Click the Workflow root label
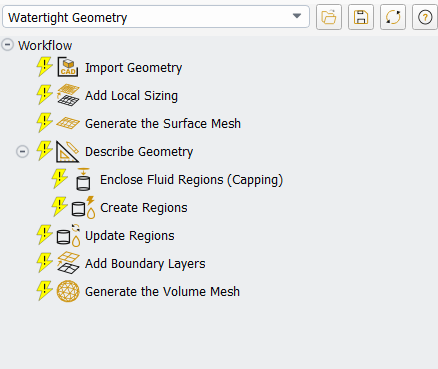 [x=45, y=45]
